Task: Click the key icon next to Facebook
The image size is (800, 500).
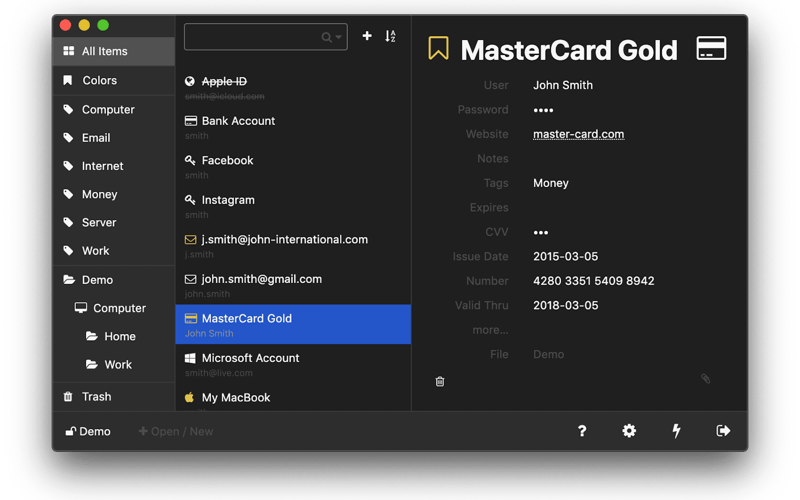Action: [x=190, y=160]
